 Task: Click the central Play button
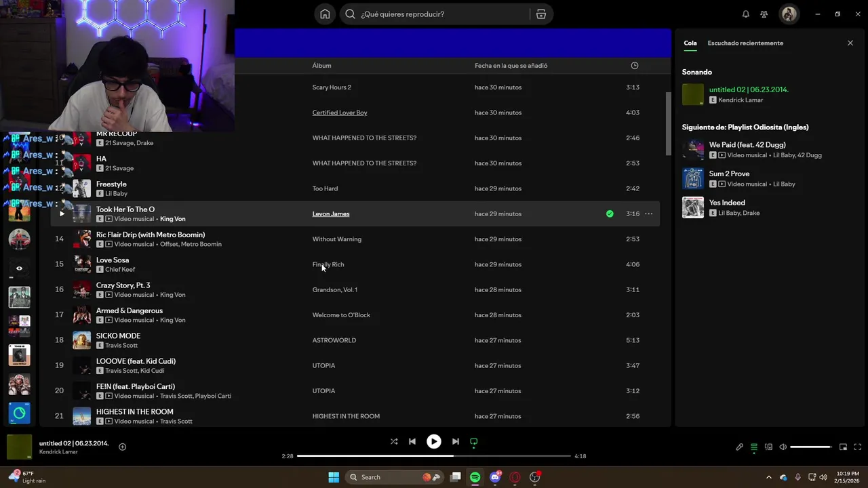434,441
